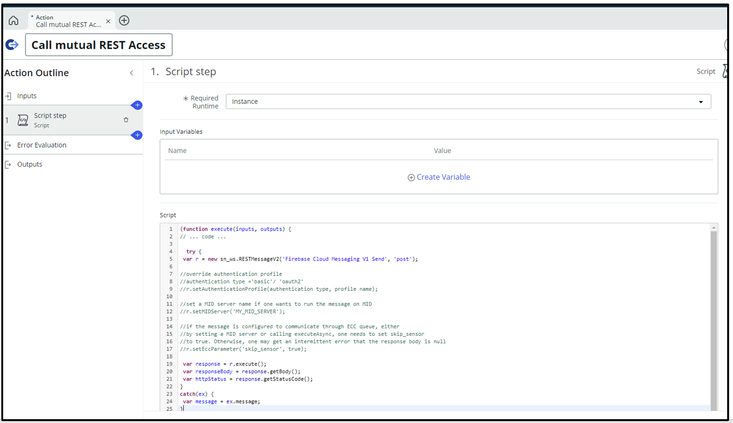The image size is (733, 423).
Task: Open the Required Runtime Instance dropdown
Action: click(x=468, y=101)
